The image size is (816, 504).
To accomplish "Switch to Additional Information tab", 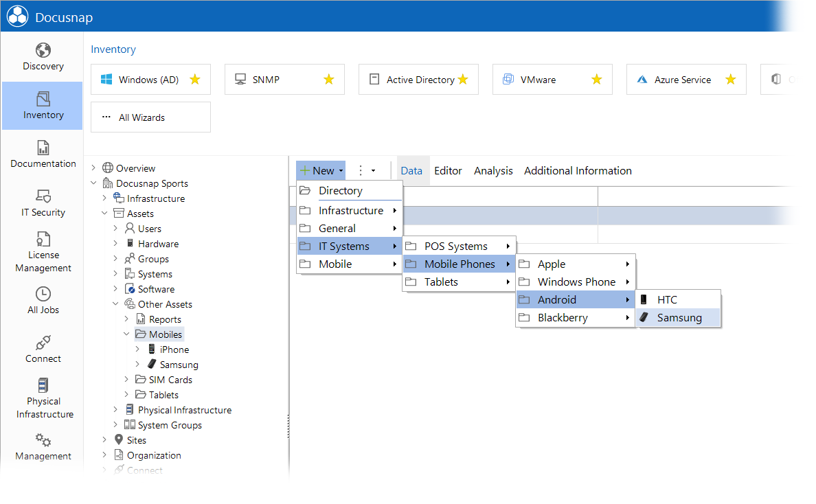I will (x=578, y=170).
